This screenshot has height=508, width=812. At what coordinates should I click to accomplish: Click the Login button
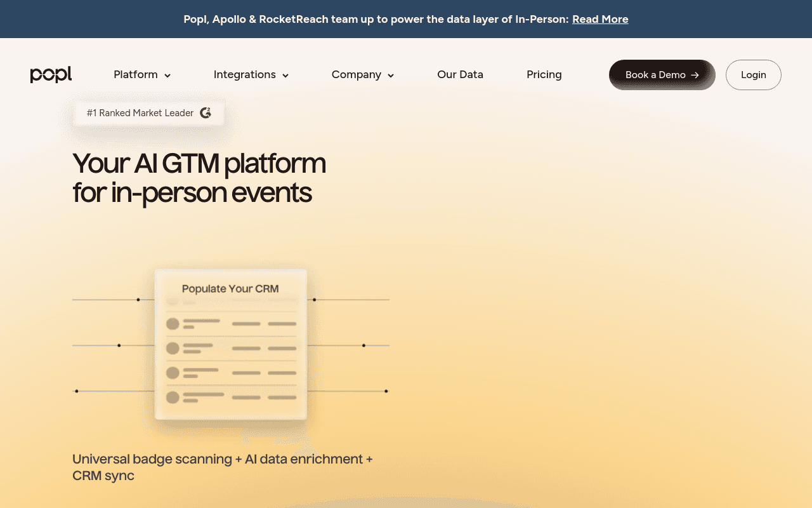(754, 75)
